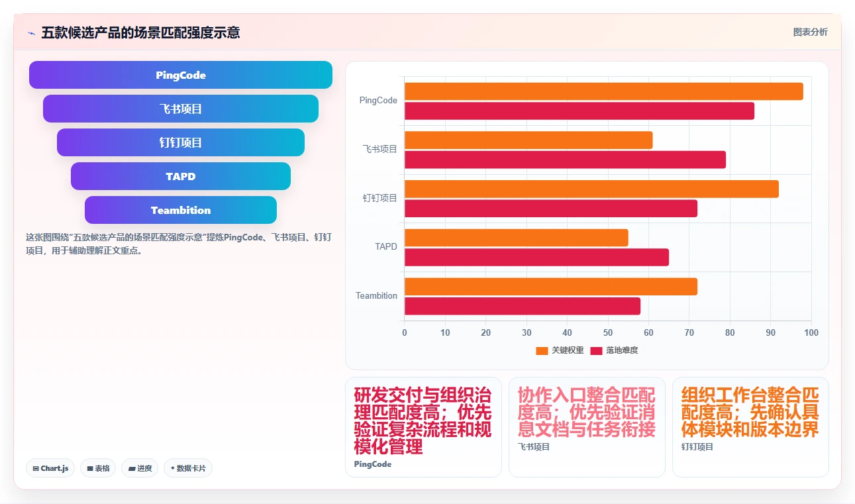Image resolution: width=855 pixels, height=504 pixels.
Task: Click the lightning icon beside the title
Action: click(31, 32)
